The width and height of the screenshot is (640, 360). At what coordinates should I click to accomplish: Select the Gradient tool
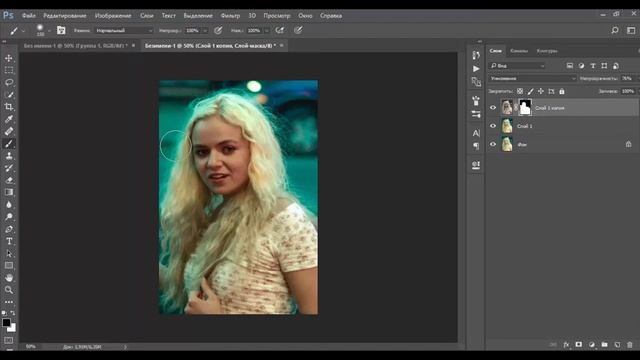click(x=9, y=192)
